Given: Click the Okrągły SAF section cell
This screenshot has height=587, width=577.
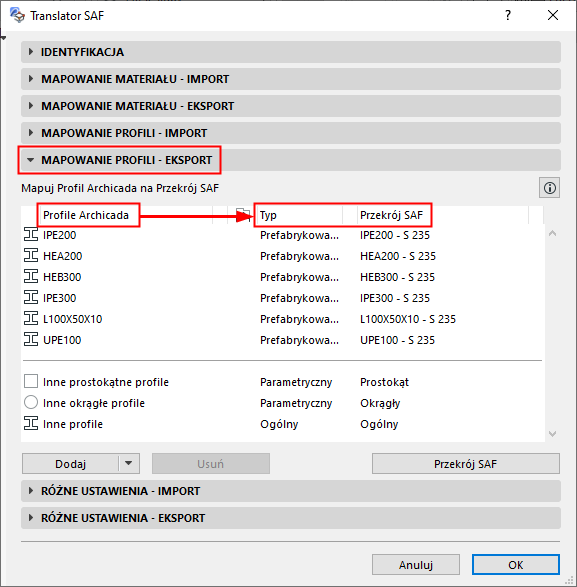Looking at the screenshot, I should click(x=380, y=403).
